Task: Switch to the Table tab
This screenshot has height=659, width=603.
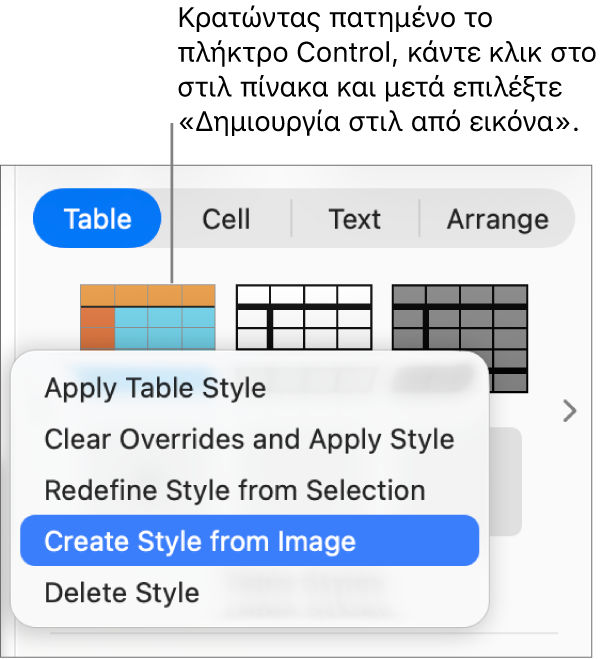Action: pos(97,219)
